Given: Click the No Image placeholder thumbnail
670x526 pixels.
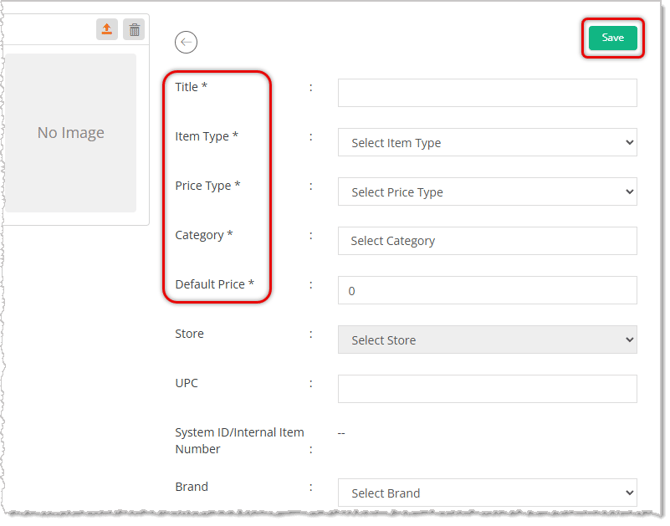Looking at the screenshot, I should 71,133.
